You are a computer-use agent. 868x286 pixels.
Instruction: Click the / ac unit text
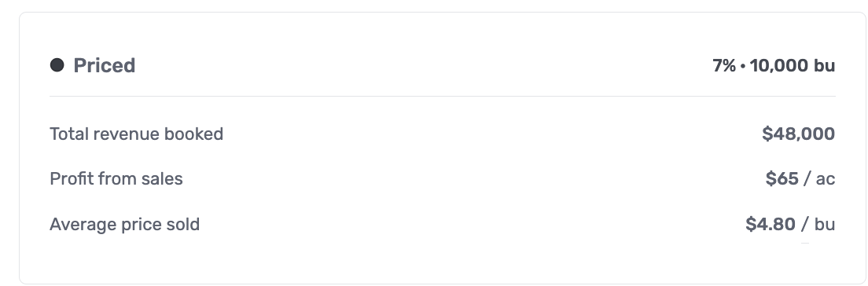click(819, 178)
